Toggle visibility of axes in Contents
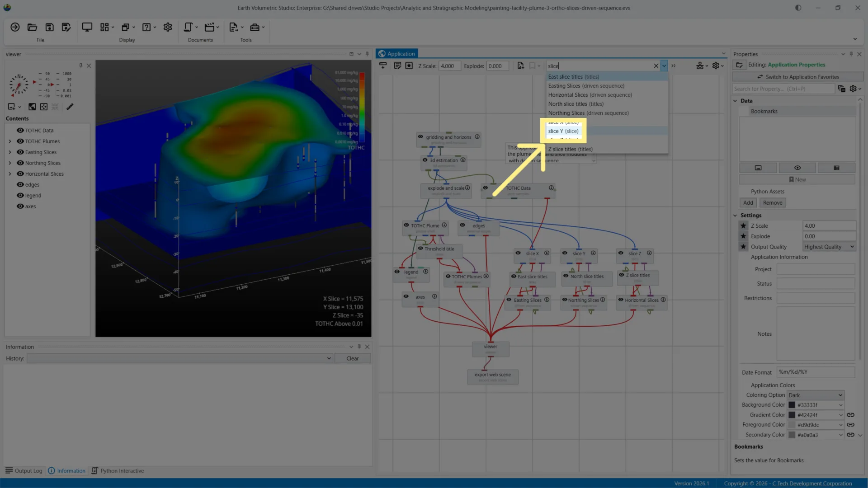The height and width of the screenshot is (488, 868). pyautogui.click(x=20, y=206)
